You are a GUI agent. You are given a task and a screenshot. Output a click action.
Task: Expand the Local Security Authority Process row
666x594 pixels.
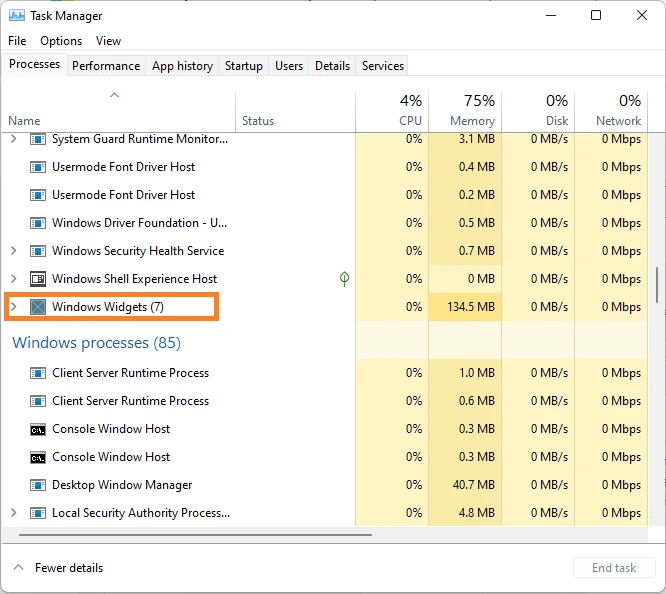click(x=14, y=513)
